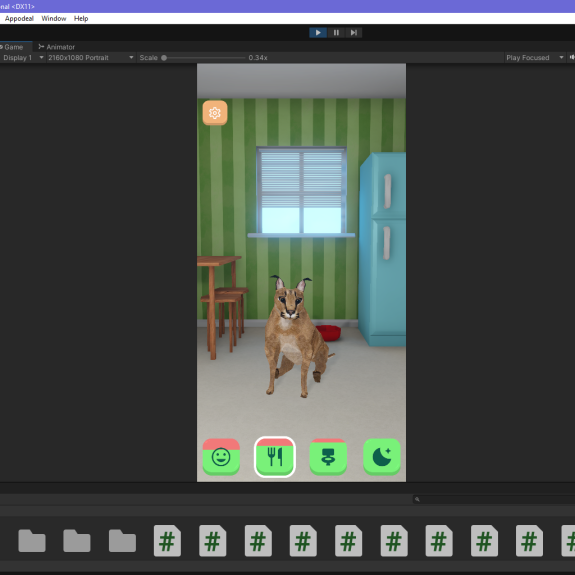Click the Play button in Unity toolbar
The image size is (575, 575).
(x=318, y=33)
